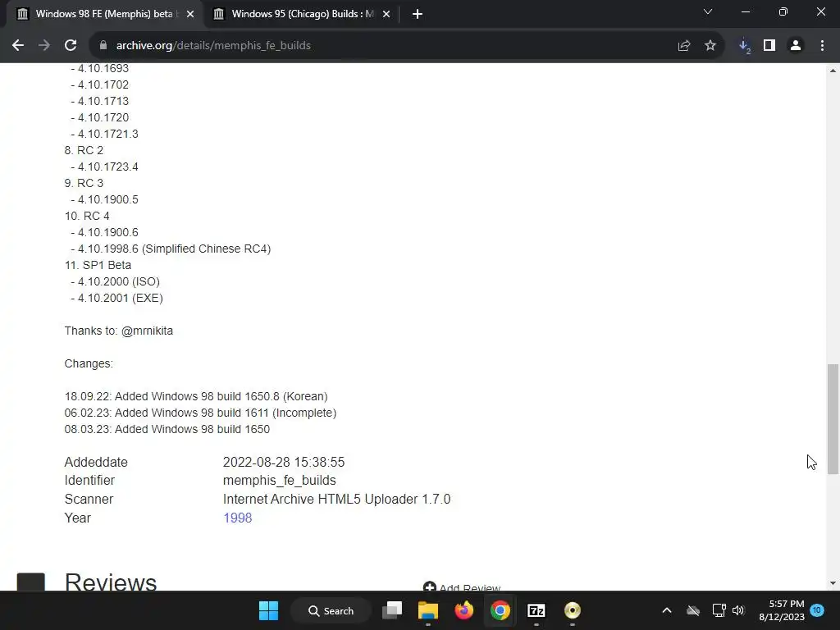Click the Reviews section icon
The height and width of the screenshot is (630, 840).
point(30,582)
